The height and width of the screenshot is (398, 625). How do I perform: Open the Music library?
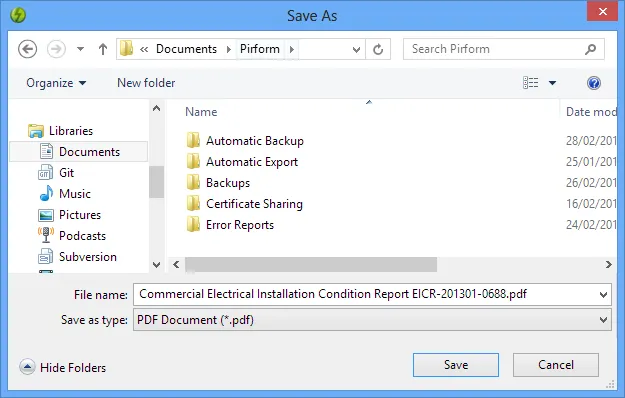[x=75, y=194]
